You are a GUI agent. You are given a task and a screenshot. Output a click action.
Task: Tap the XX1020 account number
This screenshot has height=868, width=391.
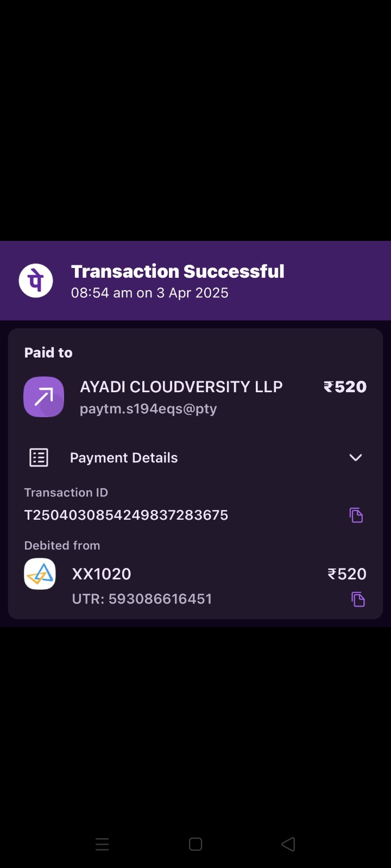[x=102, y=574]
